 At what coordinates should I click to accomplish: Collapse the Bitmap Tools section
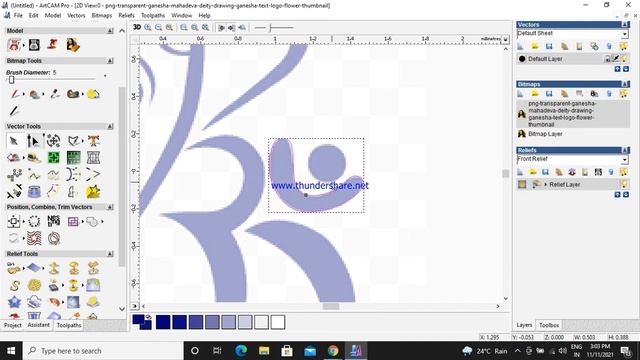pos(110,60)
